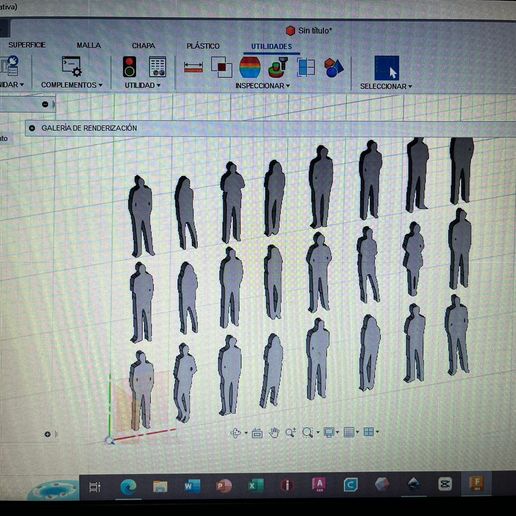Open the Interference tool icon
Viewport: 516px width, 516px height.
click(x=222, y=67)
